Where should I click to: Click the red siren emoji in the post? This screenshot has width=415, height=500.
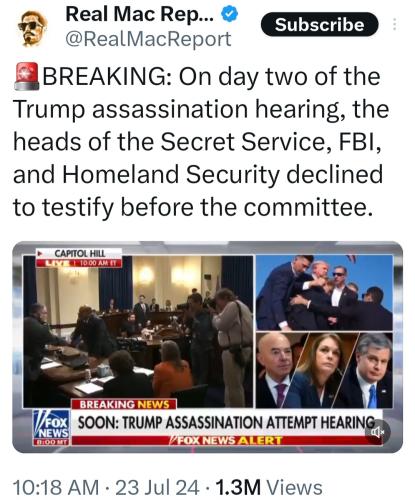coord(27,76)
